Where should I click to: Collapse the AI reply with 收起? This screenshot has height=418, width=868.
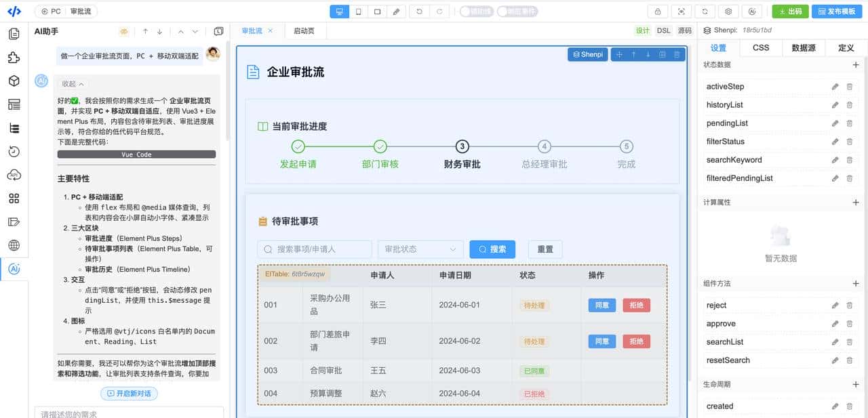[73, 84]
